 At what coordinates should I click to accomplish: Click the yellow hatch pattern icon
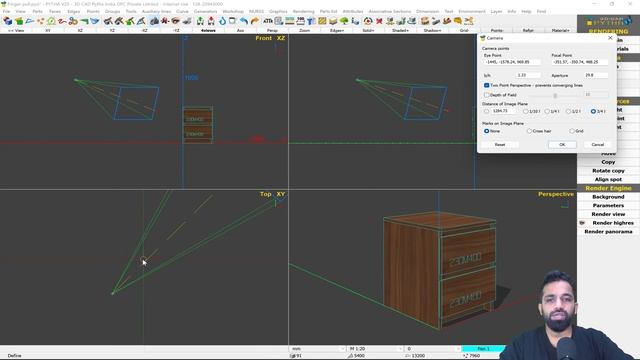322,21
